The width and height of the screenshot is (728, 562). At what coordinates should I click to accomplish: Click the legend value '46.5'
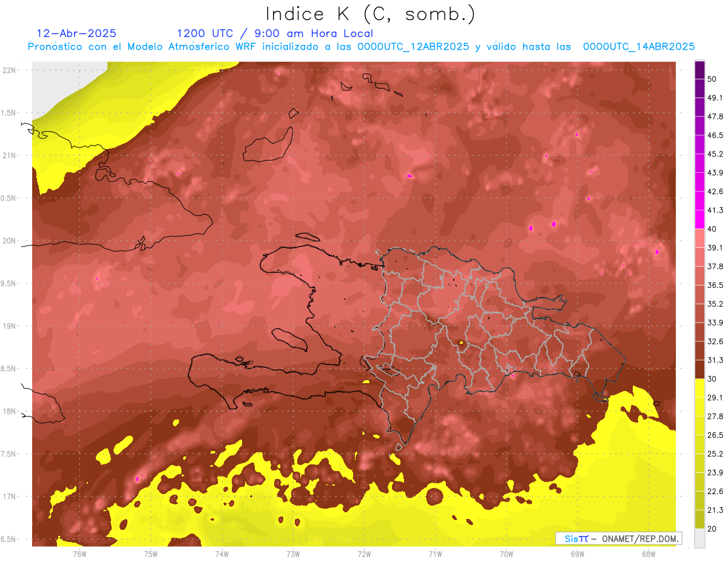(x=715, y=135)
